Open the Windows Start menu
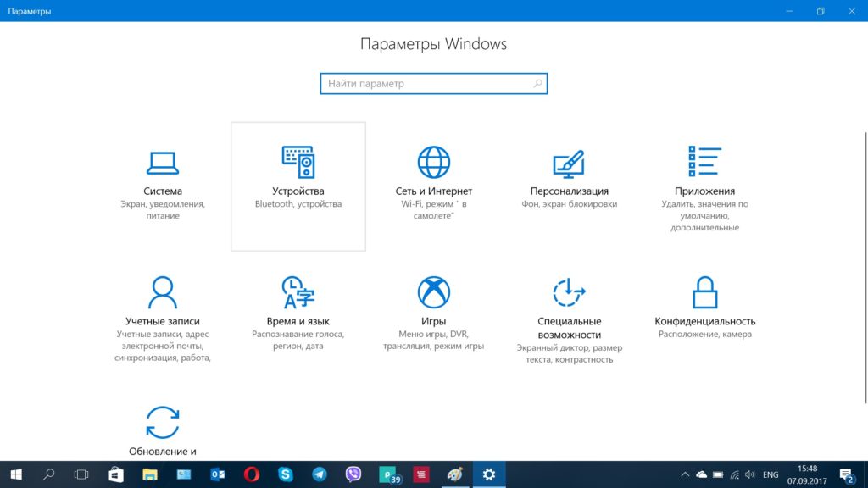The width and height of the screenshot is (868, 488). coord(16,474)
